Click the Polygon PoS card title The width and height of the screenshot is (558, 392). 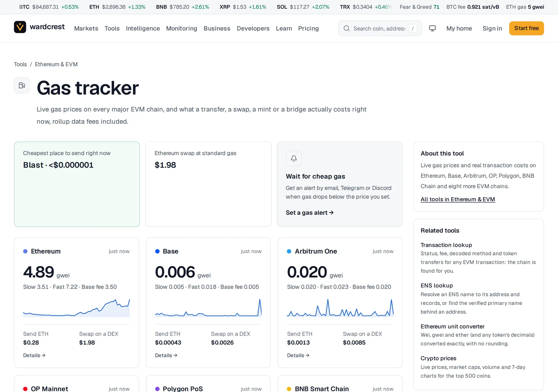coord(183,389)
